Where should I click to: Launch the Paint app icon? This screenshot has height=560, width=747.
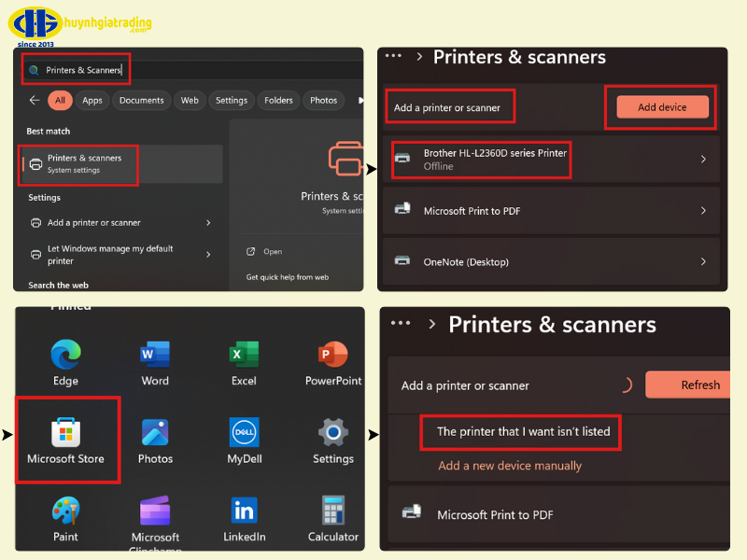tap(65, 511)
